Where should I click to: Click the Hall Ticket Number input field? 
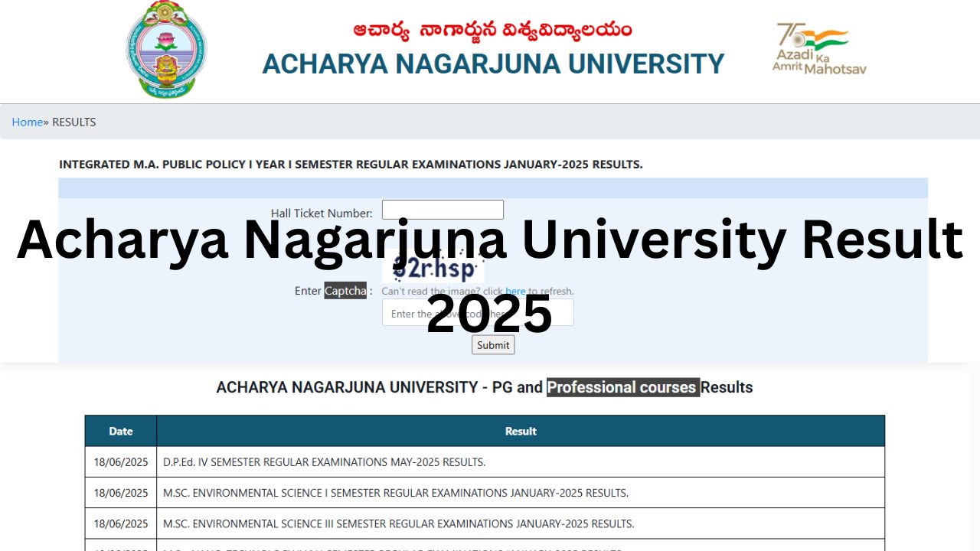point(443,210)
